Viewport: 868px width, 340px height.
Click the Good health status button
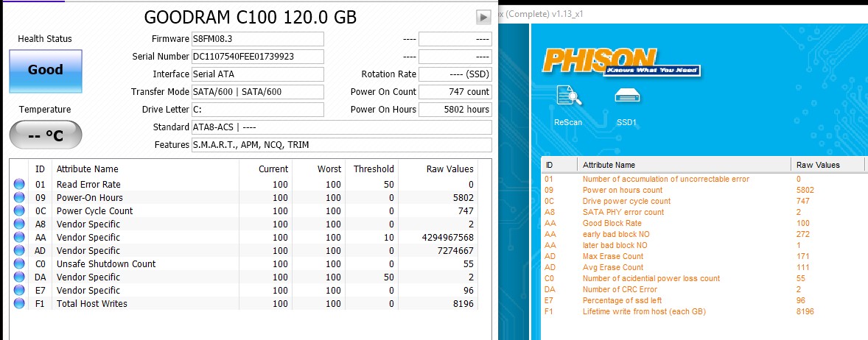[x=46, y=71]
